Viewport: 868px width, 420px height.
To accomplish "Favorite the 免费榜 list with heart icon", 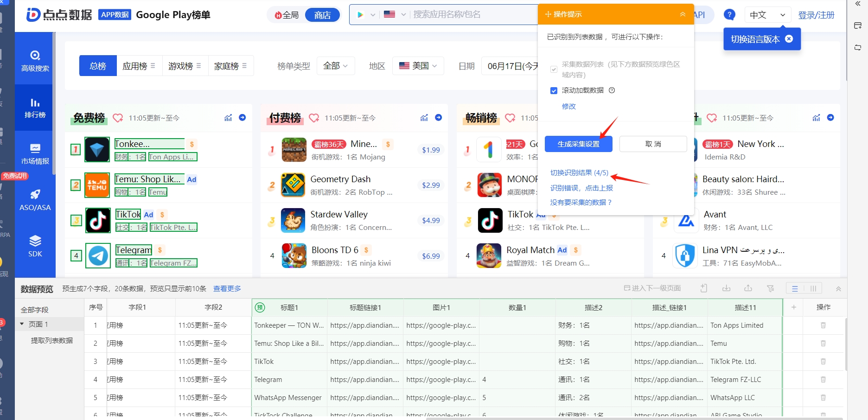I will [118, 118].
